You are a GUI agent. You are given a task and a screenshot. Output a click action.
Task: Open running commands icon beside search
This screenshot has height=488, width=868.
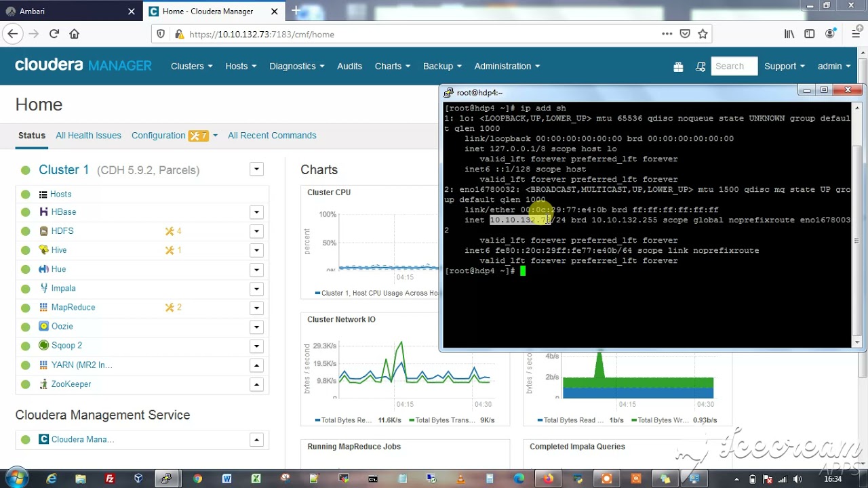click(x=701, y=66)
